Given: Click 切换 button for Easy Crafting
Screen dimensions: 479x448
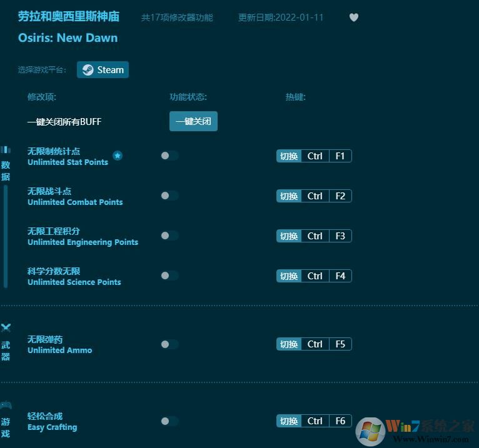Looking at the screenshot, I should tap(289, 421).
